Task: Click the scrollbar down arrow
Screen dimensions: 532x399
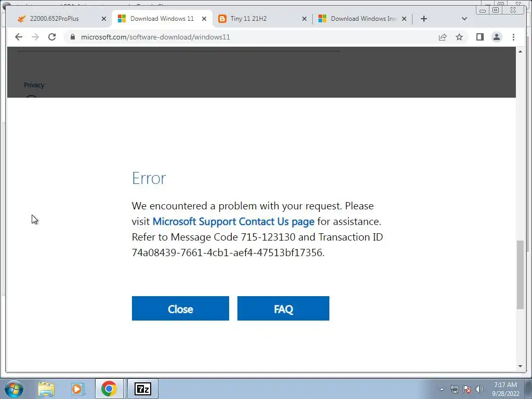Action: click(x=520, y=366)
